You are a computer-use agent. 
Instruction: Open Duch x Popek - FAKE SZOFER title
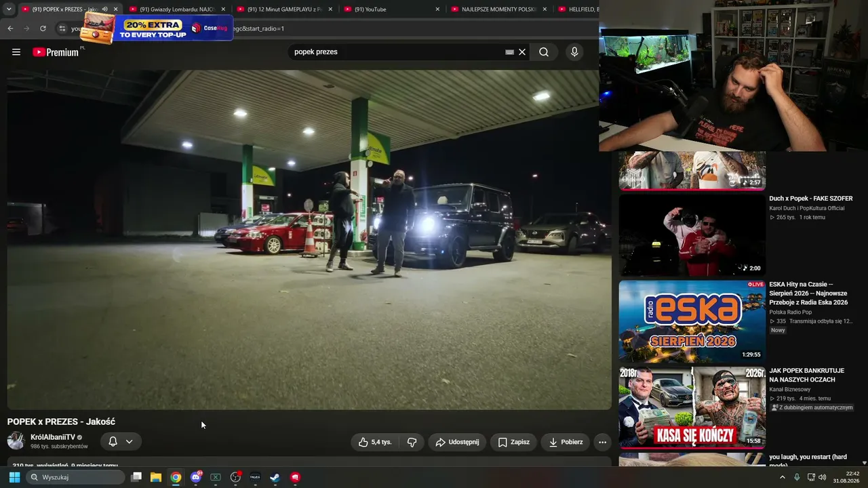tap(811, 199)
